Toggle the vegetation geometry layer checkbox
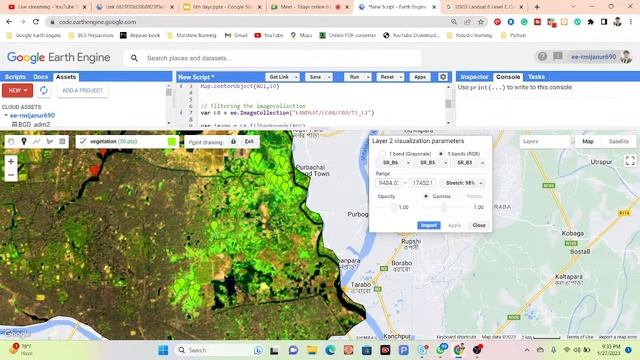The width and height of the screenshot is (640, 360). coord(83,141)
